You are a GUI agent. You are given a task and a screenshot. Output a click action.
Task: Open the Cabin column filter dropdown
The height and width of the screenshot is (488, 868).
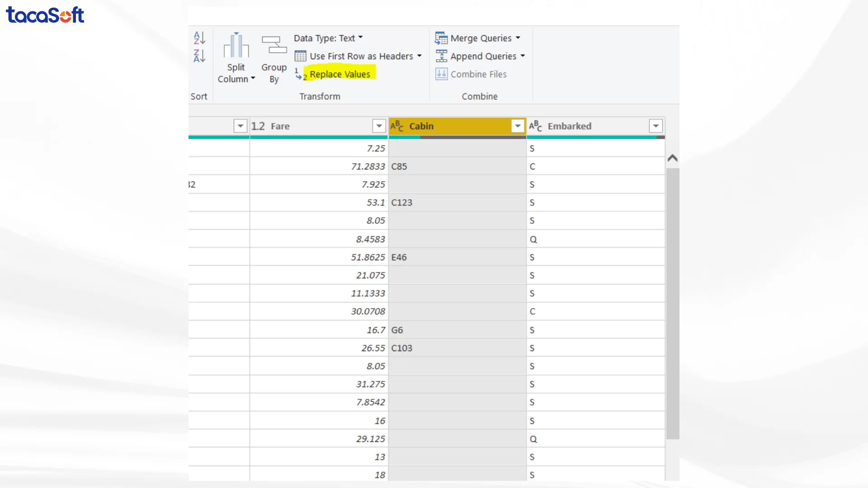(518, 126)
